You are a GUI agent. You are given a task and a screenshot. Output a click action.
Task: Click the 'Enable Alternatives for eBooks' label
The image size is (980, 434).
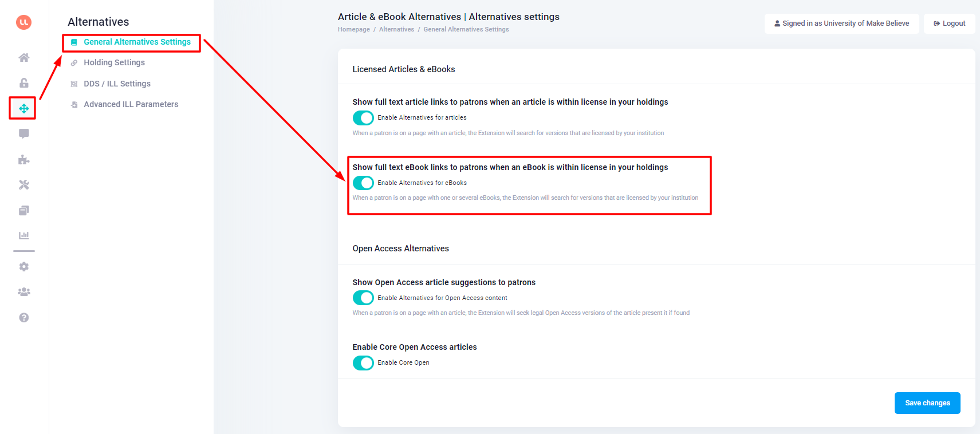(x=422, y=183)
